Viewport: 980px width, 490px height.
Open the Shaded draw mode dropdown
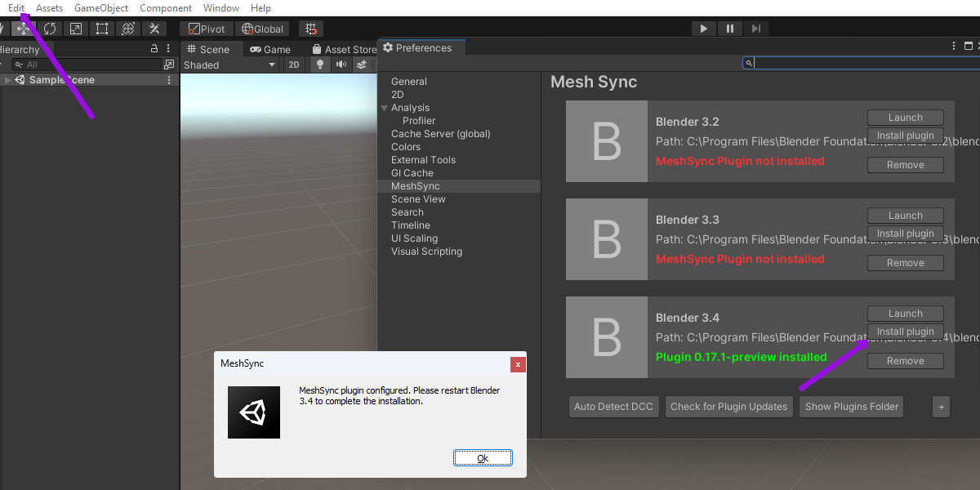pos(229,65)
